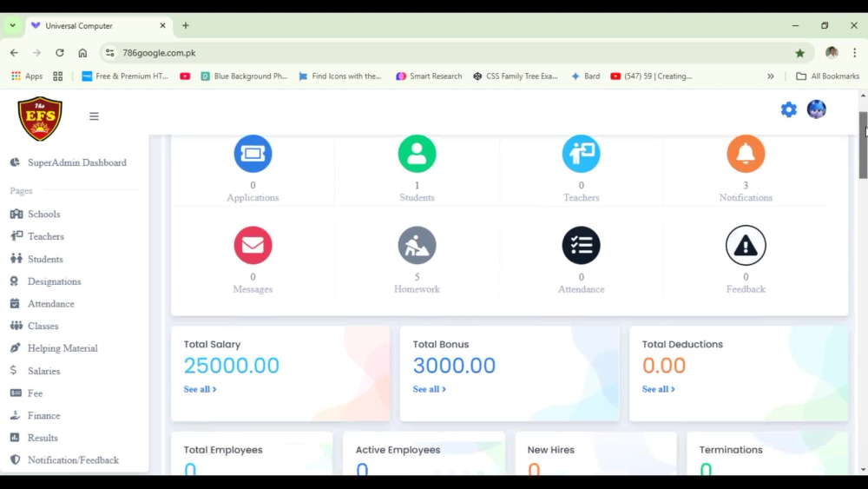Open Students page in sidebar

coord(36,259)
